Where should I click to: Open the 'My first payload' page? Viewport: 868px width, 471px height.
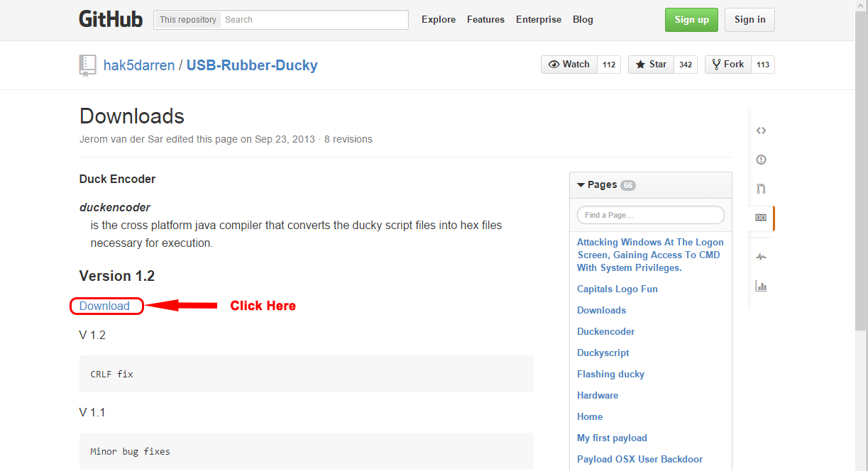[x=612, y=438]
